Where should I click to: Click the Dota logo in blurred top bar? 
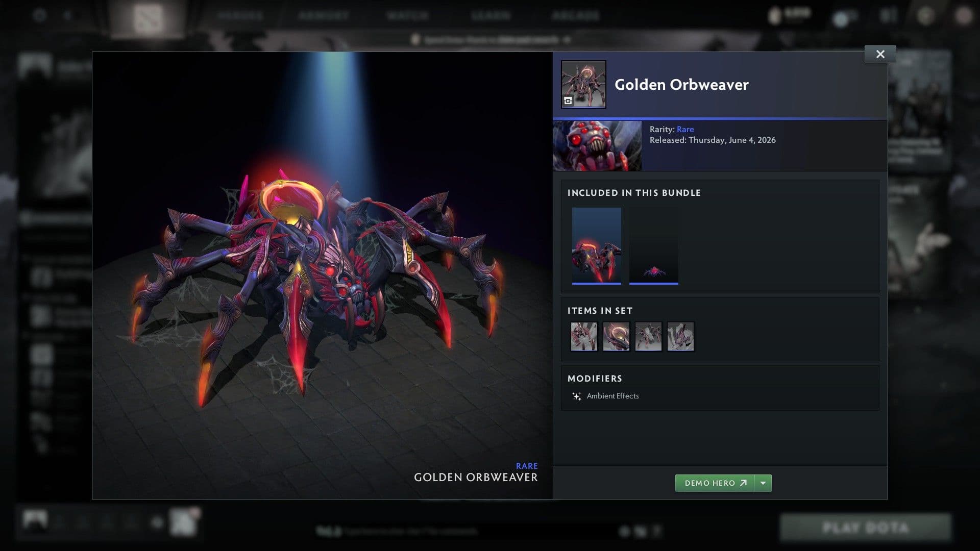(148, 19)
